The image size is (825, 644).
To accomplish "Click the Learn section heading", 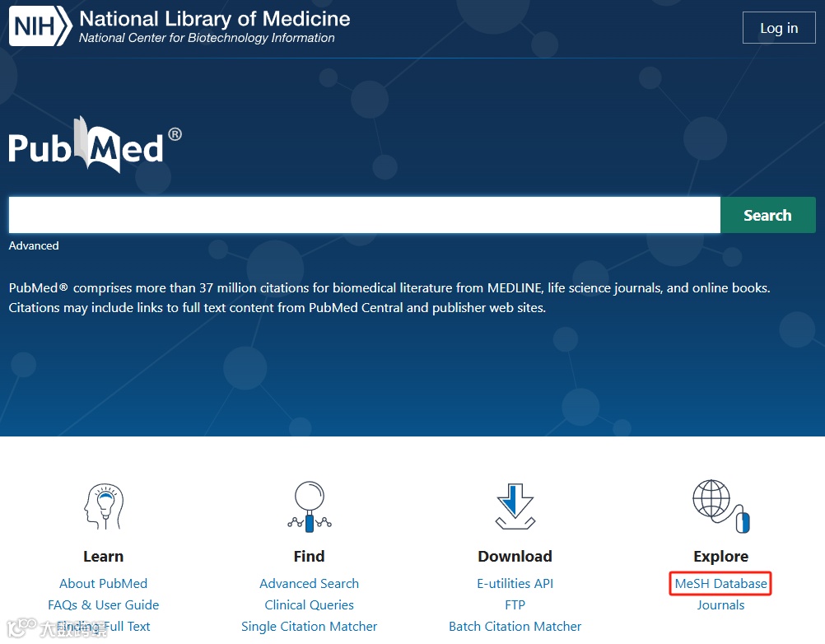I will 103,556.
